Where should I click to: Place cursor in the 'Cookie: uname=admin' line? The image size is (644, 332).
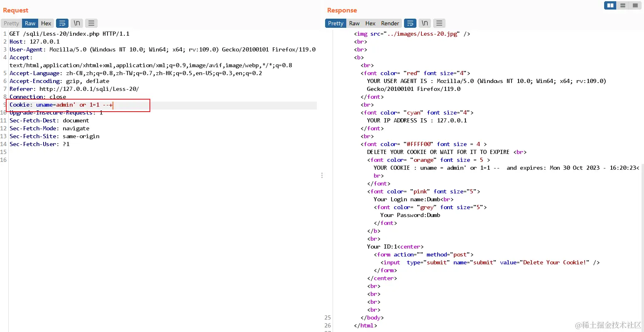tap(61, 105)
